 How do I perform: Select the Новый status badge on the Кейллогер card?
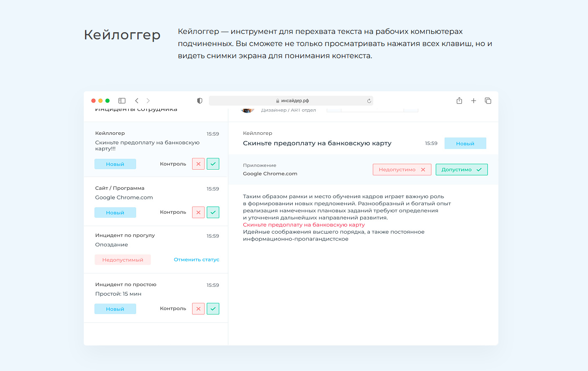pyautogui.click(x=115, y=164)
